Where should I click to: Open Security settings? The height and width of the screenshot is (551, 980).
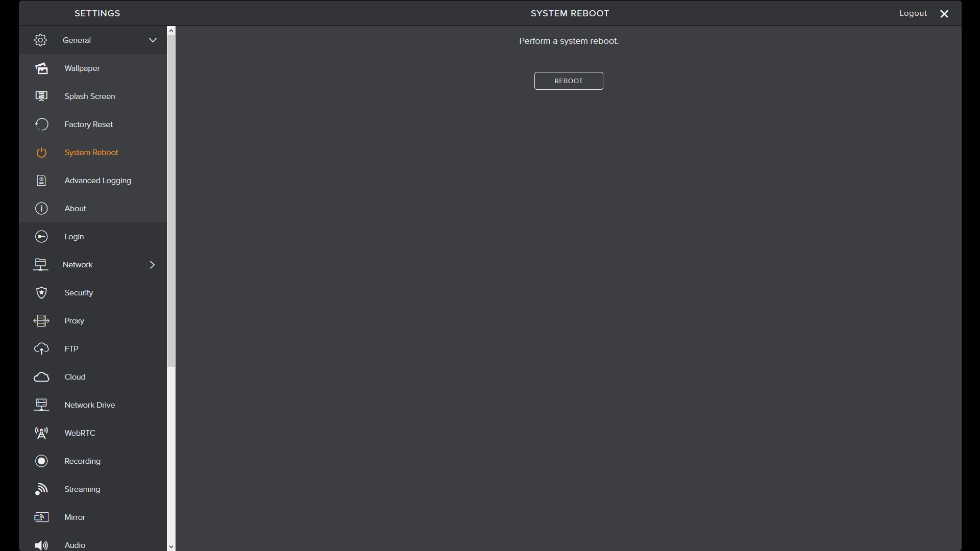coord(93,292)
